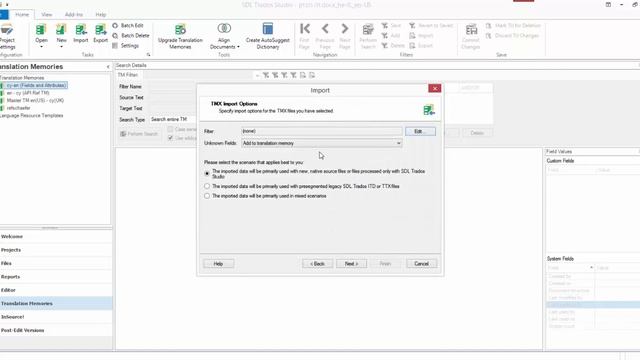Open Settings in the Tasks group

tap(126, 46)
